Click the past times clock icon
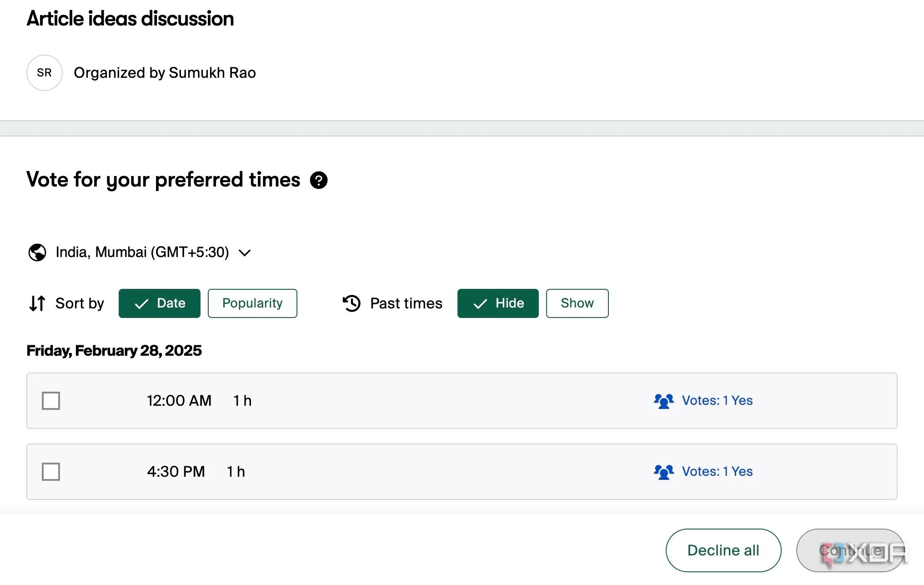This screenshot has width=924, height=585. click(x=352, y=303)
